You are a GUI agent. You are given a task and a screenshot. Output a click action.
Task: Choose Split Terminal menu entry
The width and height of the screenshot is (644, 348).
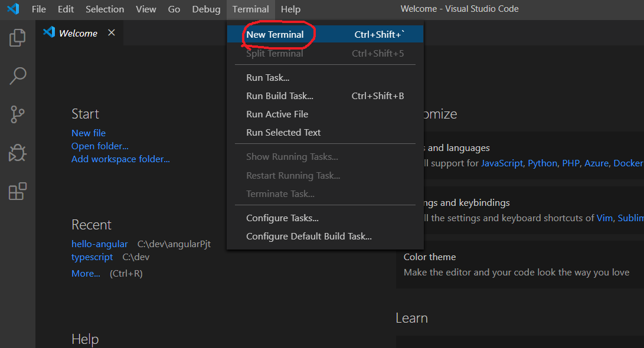click(325, 53)
